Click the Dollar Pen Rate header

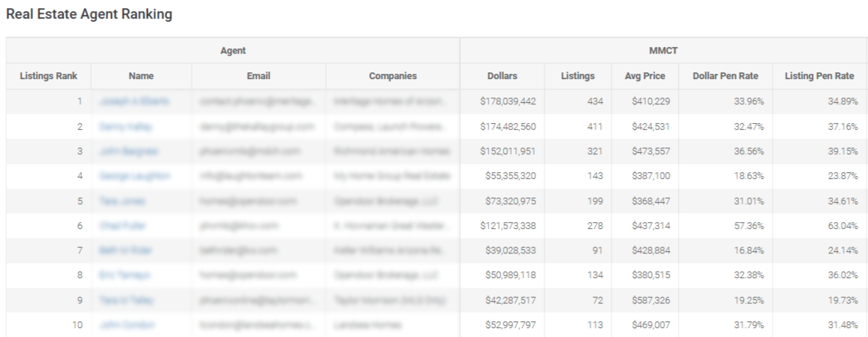click(725, 76)
